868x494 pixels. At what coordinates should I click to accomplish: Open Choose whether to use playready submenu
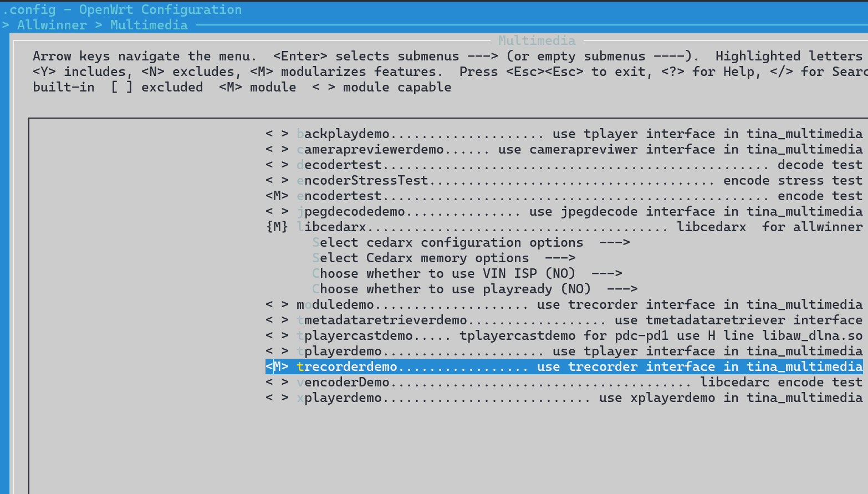click(475, 289)
